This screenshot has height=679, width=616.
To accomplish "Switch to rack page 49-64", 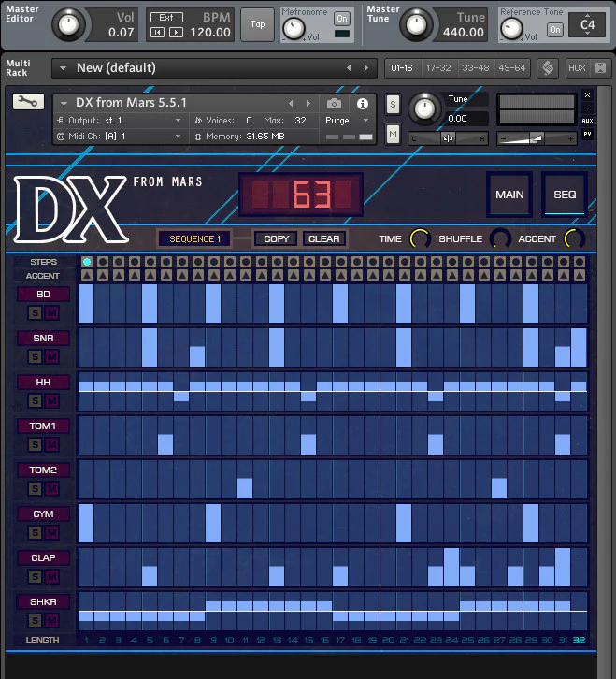I will (511, 68).
